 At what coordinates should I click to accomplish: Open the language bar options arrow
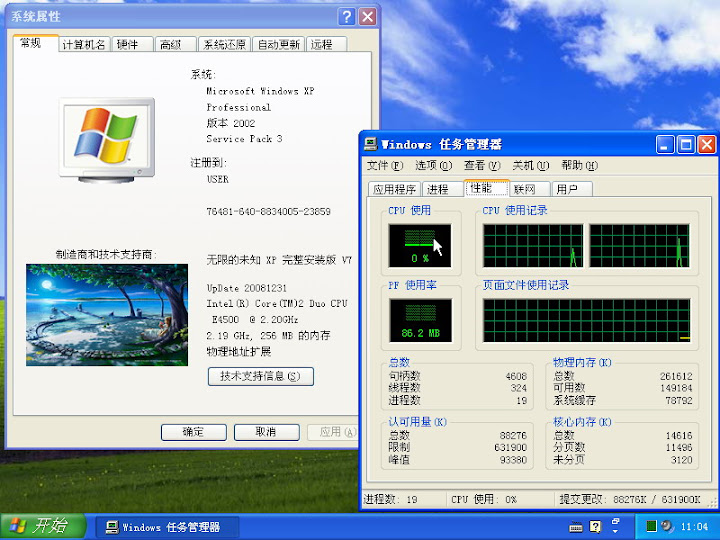[x=616, y=531]
